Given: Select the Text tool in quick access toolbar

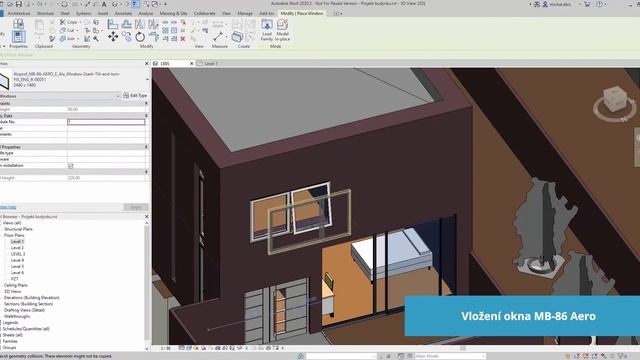Looking at the screenshot, I should coord(104,4).
